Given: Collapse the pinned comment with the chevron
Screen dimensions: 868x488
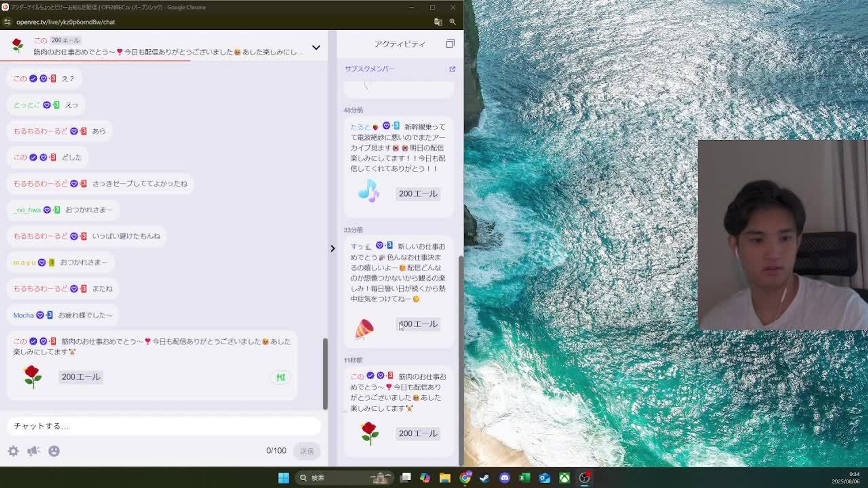Looking at the screenshot, I should click(316, 47).
